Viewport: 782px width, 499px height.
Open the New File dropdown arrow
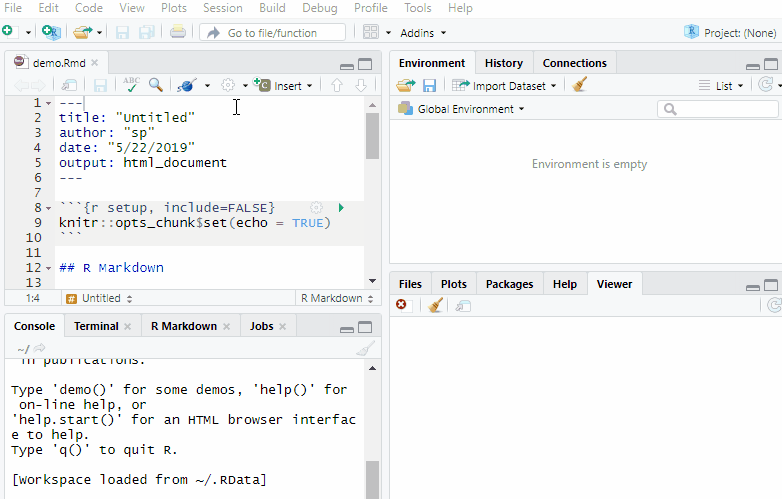point(28,33)
